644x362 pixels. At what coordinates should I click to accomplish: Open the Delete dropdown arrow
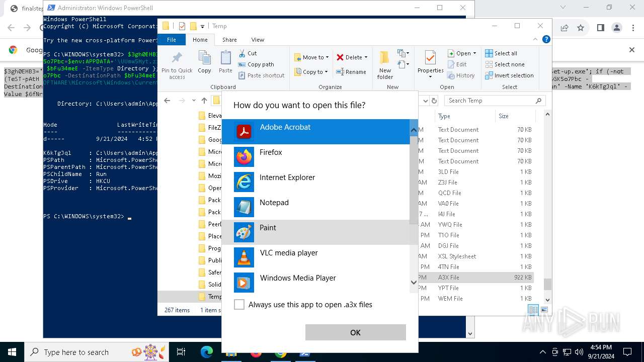(x=366, y=57)
